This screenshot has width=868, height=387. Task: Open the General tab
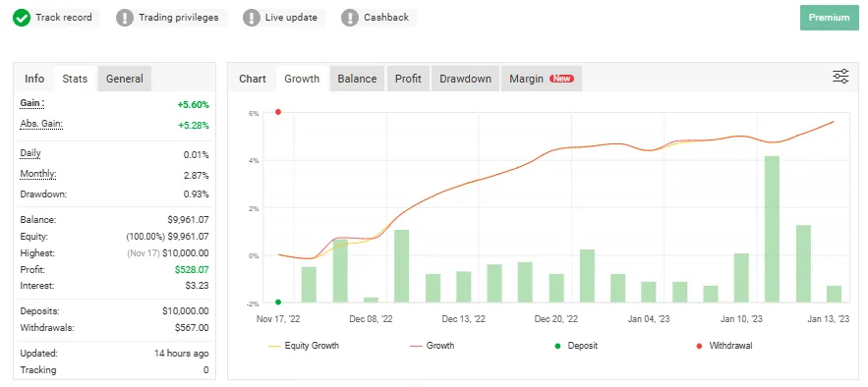coord(125,79)
